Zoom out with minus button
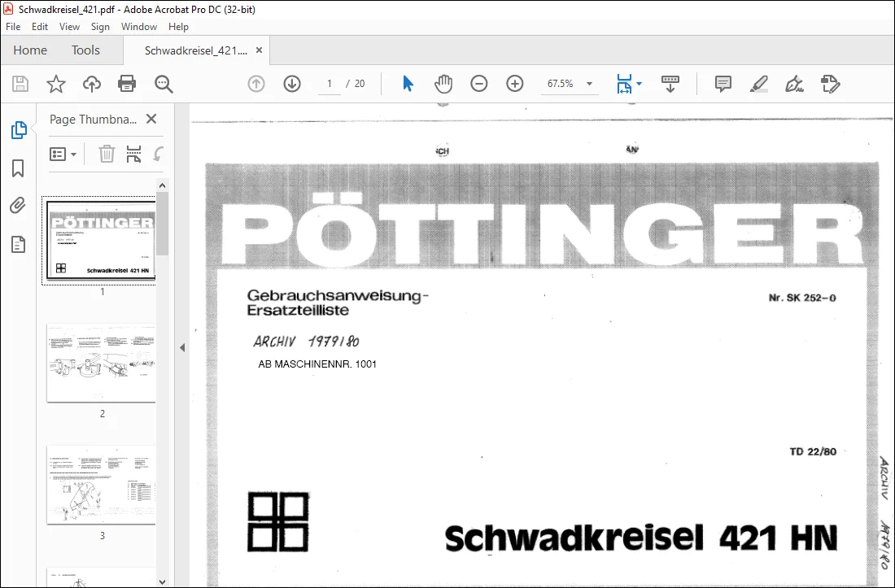 point(479,84)
